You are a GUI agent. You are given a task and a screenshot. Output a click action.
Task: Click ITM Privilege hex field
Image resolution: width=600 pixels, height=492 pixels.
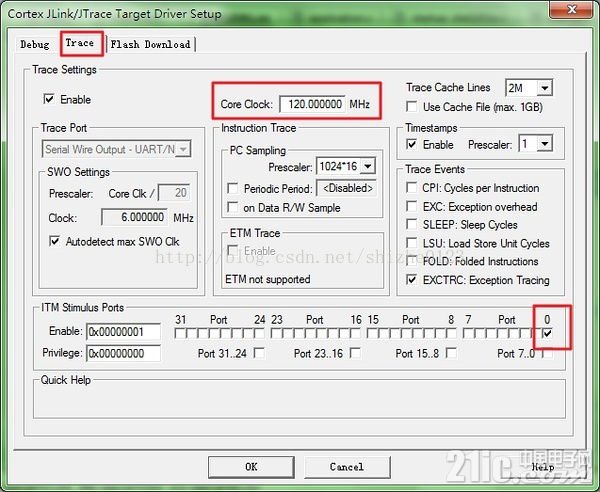point(124,353)
